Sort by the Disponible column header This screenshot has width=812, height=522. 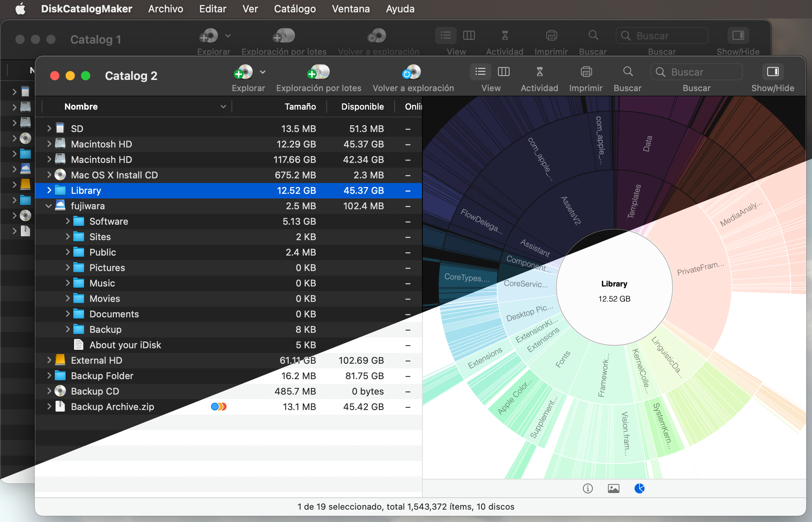click(x=362, y=107)
